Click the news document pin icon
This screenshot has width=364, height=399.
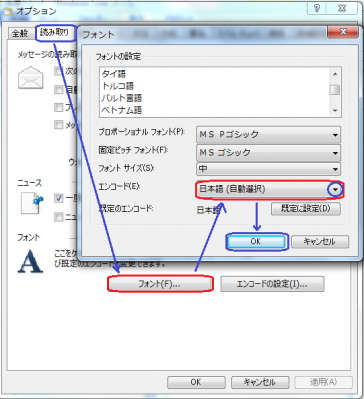(x=32, y=203)
